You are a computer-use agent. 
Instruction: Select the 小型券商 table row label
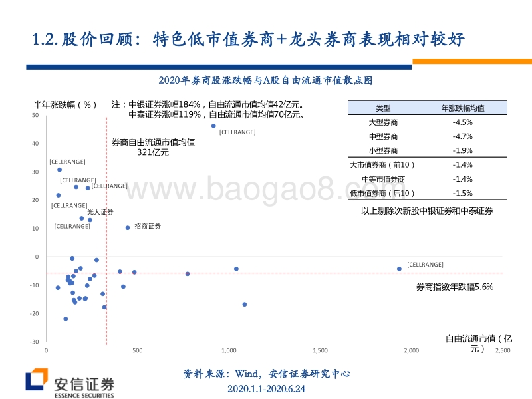tap(383, 151)
